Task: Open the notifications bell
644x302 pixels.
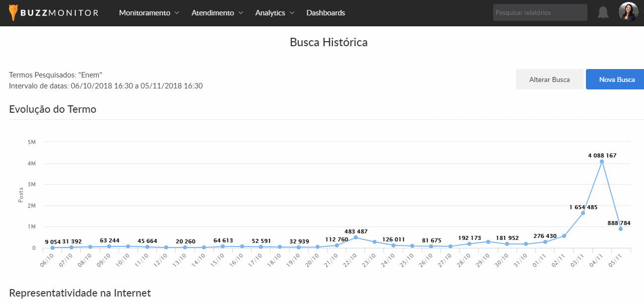Action: pos(603,13)
